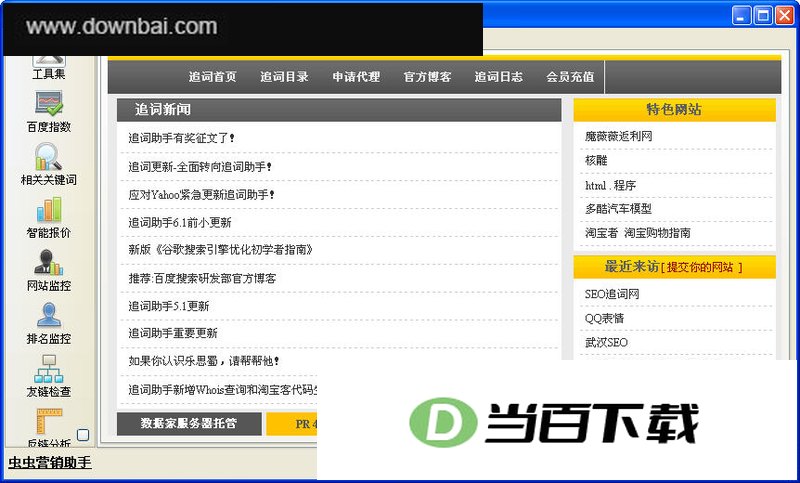Click the 最近来访 header text

click(632, 266)
